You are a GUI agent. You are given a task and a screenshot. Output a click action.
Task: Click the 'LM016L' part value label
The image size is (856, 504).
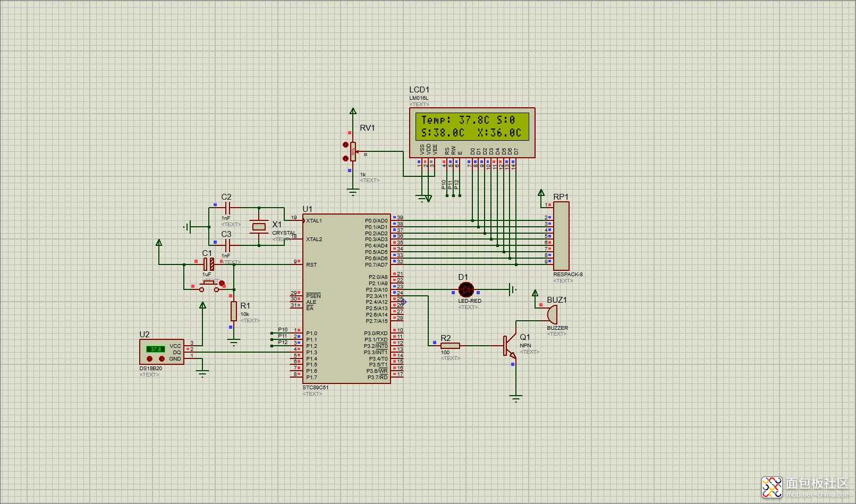[x=419, y=98]
